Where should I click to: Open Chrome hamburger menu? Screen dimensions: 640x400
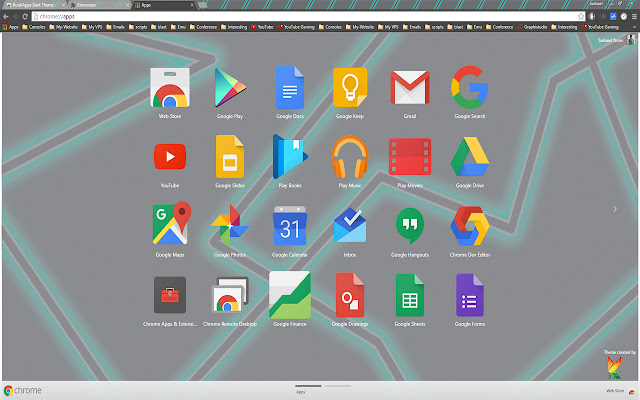(x=634, y=16)
